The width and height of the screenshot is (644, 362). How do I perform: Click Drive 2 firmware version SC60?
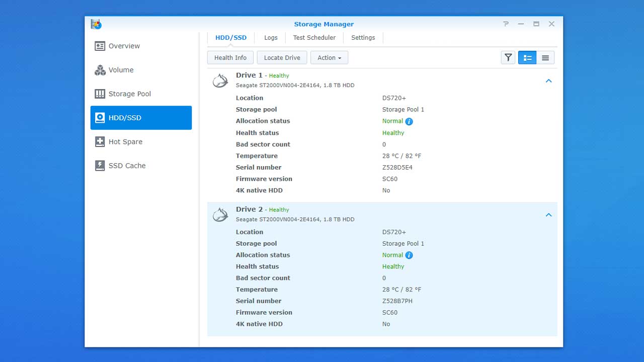click(x=390, y=313)
